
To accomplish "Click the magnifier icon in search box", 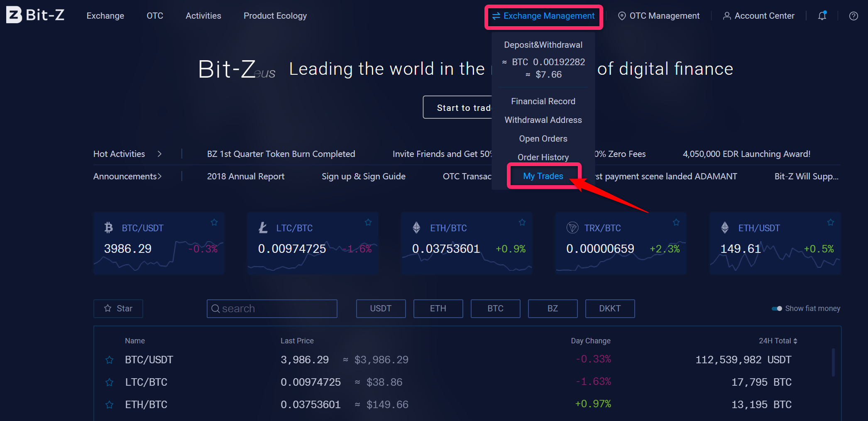I will pyautogui.click(x=215, y=308).
